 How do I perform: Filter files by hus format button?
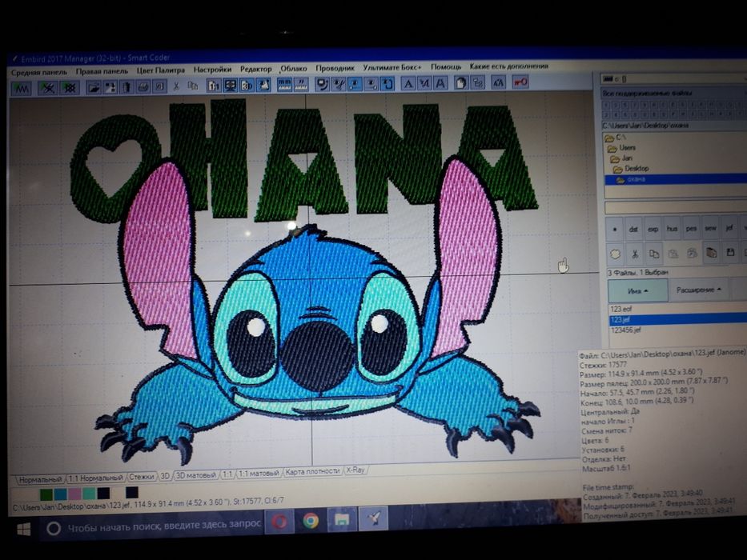click(672, 229)
